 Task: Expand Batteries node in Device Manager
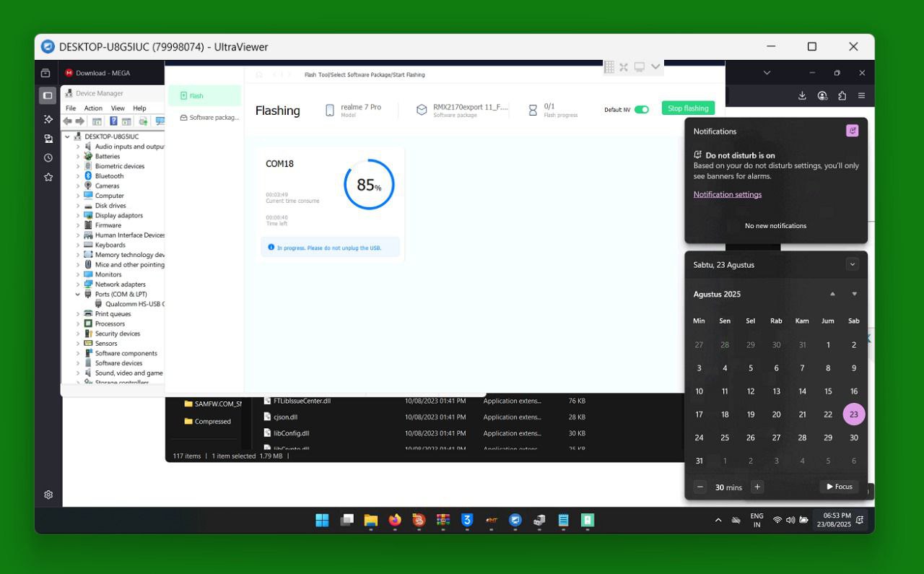click(78, 156)
